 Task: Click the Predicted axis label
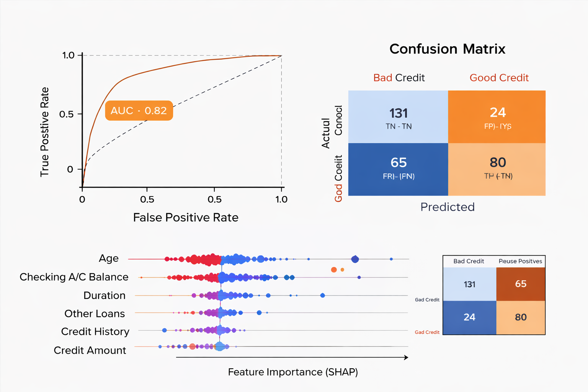pos(447,207)
